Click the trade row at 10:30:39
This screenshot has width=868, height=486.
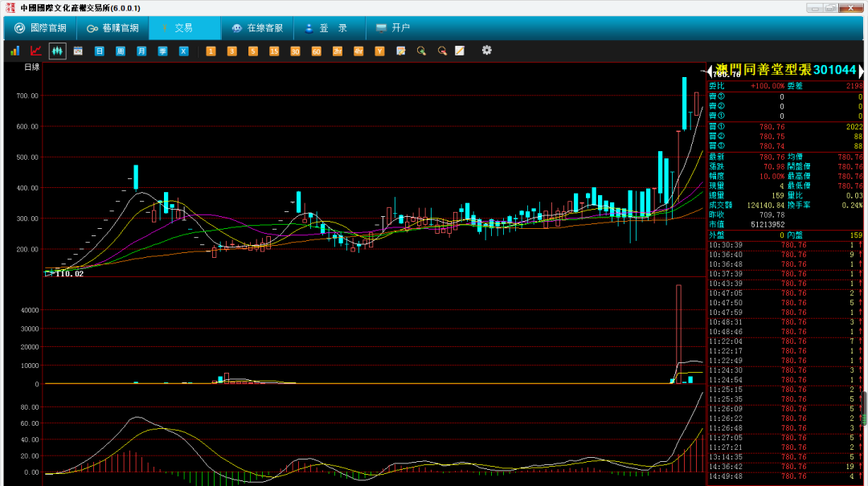[785, 245]
